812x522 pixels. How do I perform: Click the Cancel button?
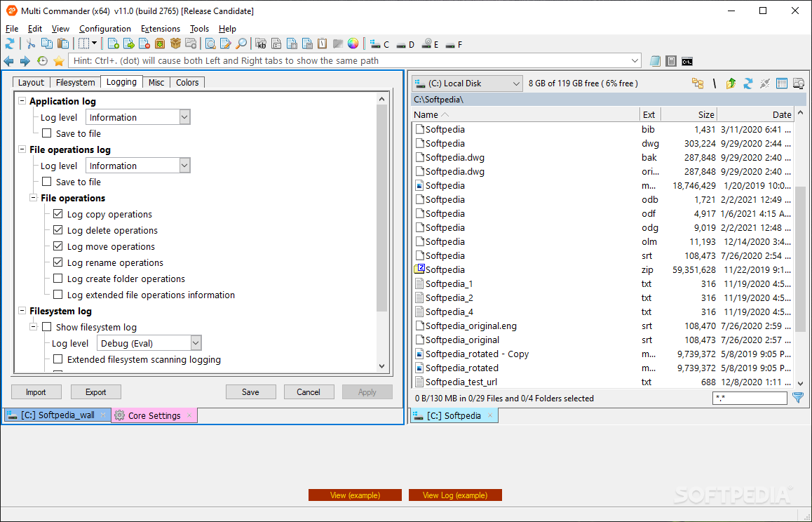point(309,392)
